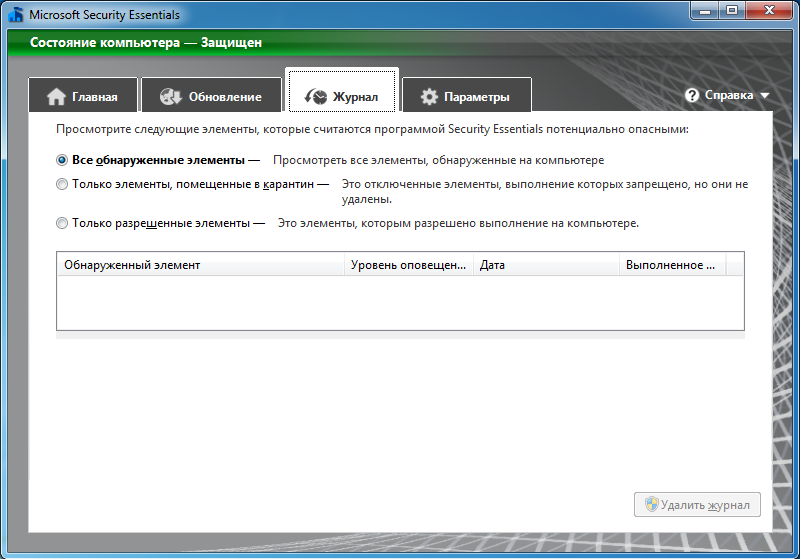
Task: Switch to the Параметры tab label
Action: pos(477,97)
